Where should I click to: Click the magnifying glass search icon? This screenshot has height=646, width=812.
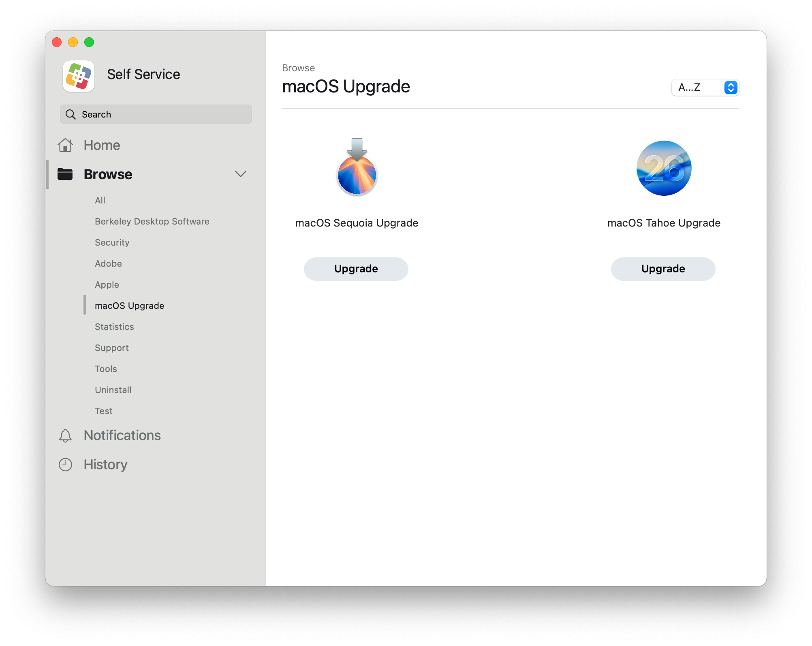[x=71, y=114]
